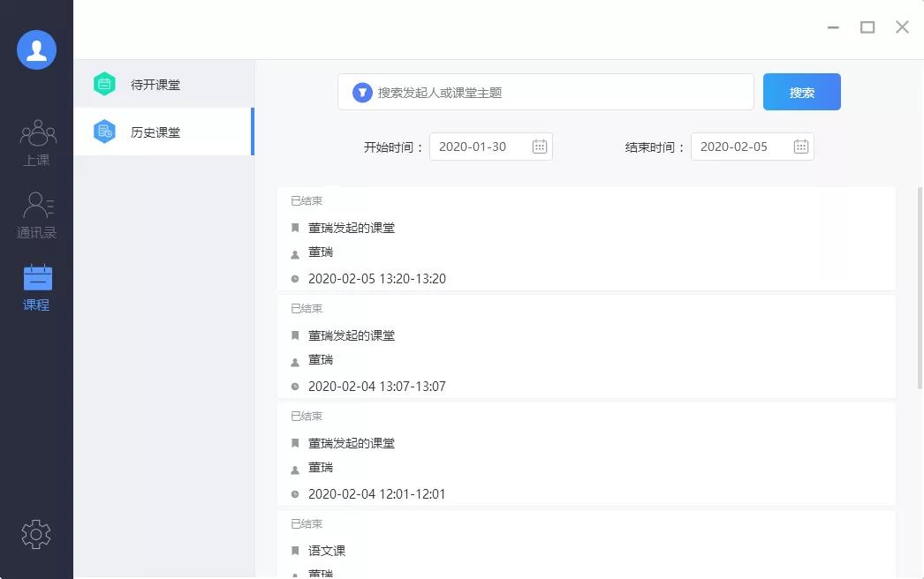Click the bookmark icon beside first 董瑞发起的课堂
This screenshot has height=579, width=924.
[x=295, y=227]
